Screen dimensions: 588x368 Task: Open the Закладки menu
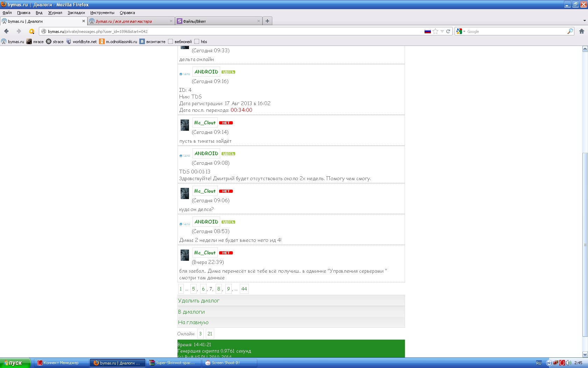click(76, 13)
